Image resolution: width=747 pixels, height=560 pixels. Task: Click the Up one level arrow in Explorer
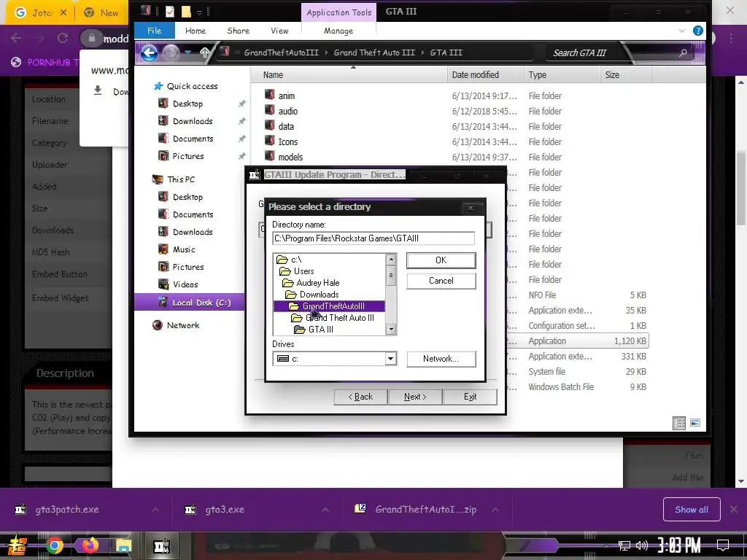click(x=205, y=52)
